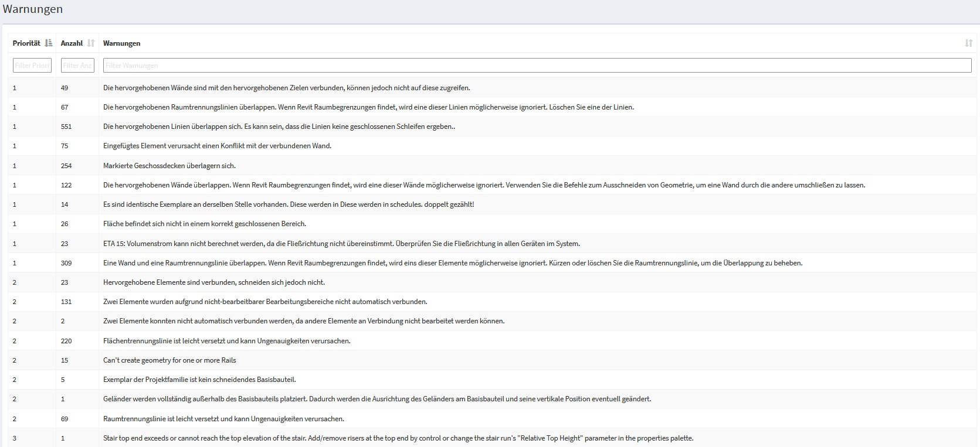Click the Priorität column header label
This screenshot has height=447, width=980.
tap(26, 43)
